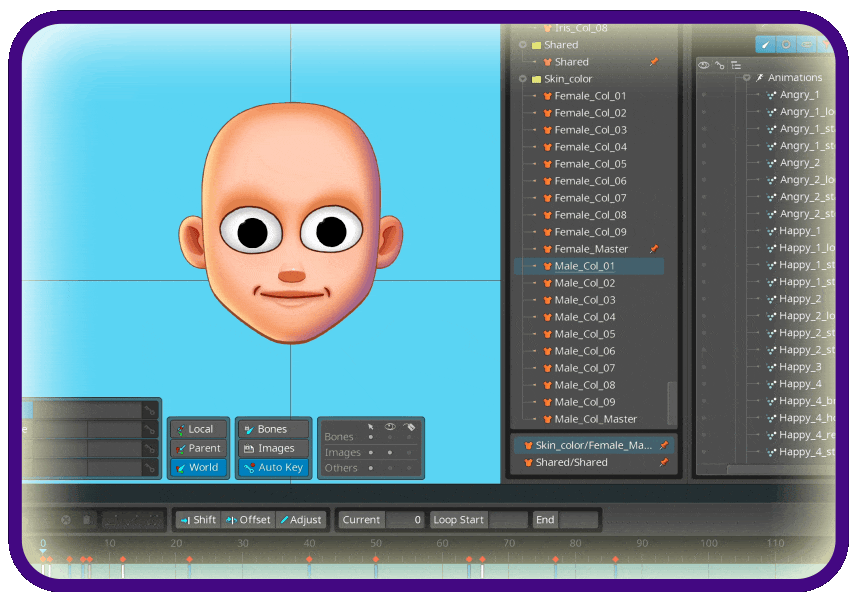The image size is (861, 605).
Task: Click the bone-key icon above Animations tree
Action: coord(719,65)
